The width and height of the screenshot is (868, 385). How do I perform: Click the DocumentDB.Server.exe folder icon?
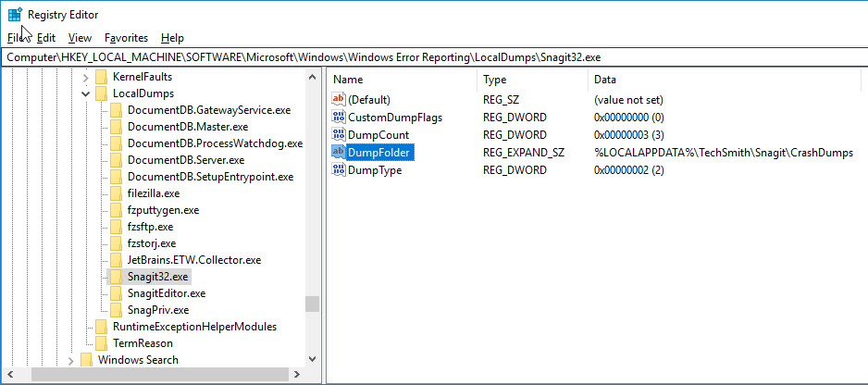[116, 160]
